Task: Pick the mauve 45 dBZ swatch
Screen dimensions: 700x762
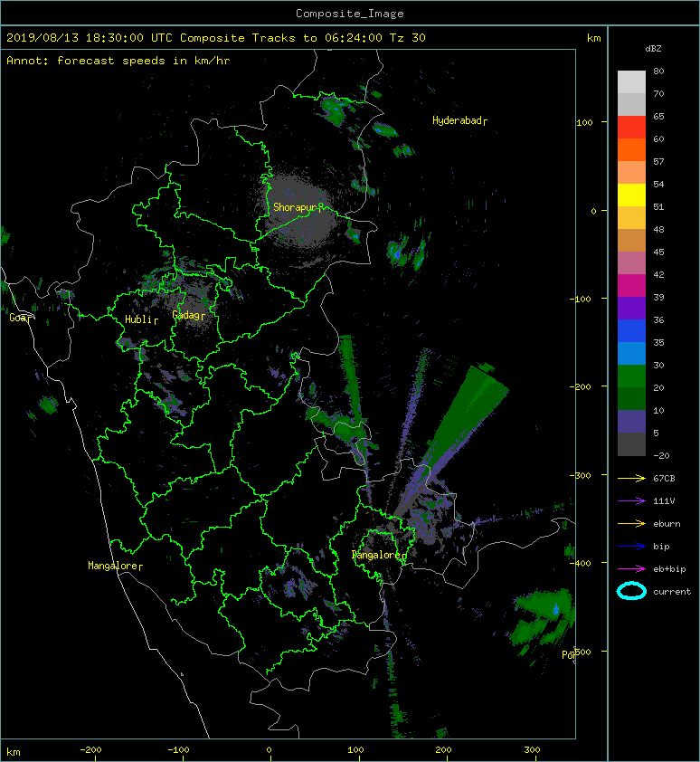Action: click(631, 262)
